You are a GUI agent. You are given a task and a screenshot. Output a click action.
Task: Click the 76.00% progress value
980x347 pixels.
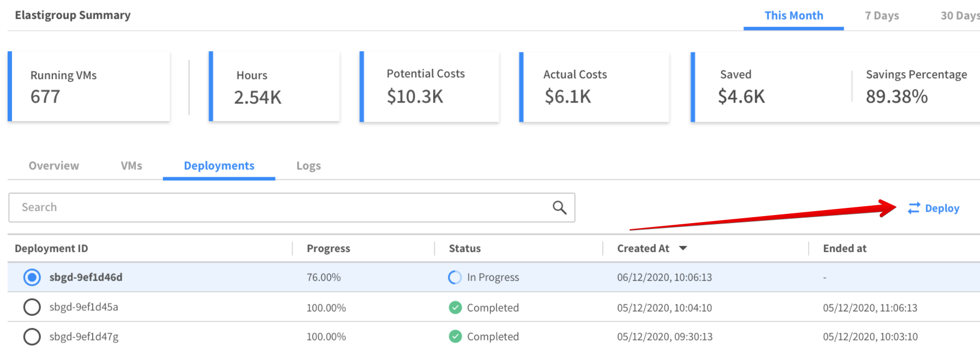coord(324,278)
